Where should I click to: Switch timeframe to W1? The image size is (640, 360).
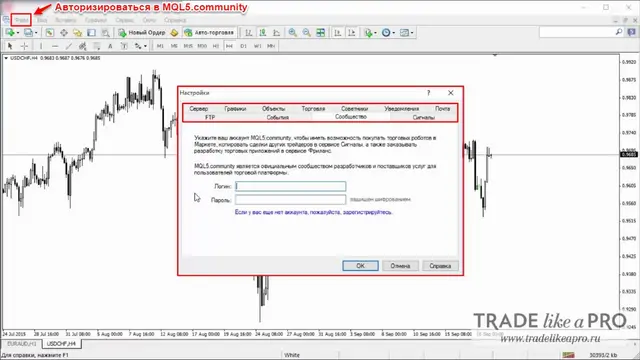click(258, 46)
